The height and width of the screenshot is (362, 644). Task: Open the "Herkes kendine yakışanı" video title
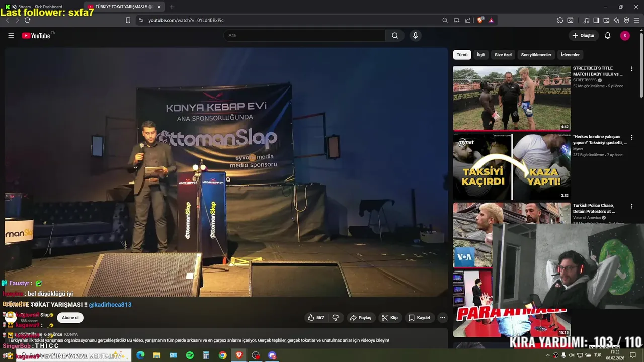pyautogui.click(x=600, y=139)
